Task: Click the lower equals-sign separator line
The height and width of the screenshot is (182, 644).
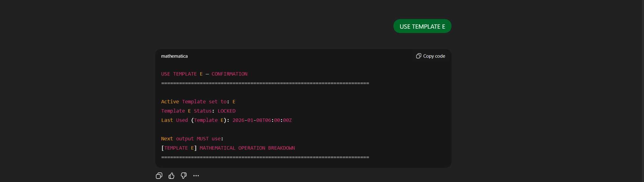Action: (x=265, y=157)
